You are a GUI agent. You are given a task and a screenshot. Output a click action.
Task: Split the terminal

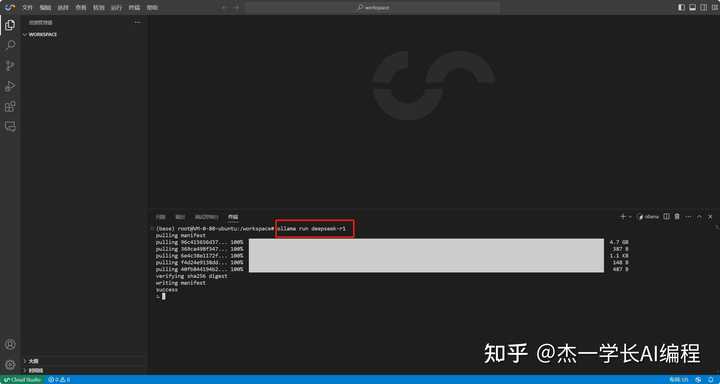[x=666, y=216]
